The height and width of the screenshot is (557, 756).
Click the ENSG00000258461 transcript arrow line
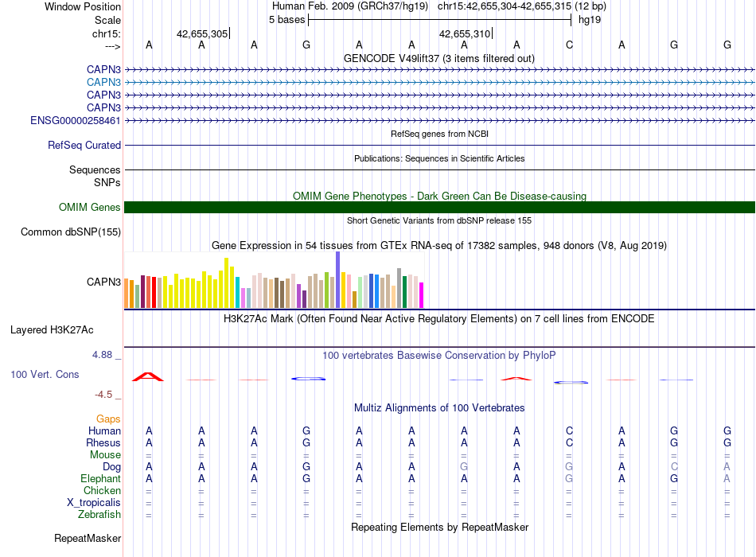point(440,121)
